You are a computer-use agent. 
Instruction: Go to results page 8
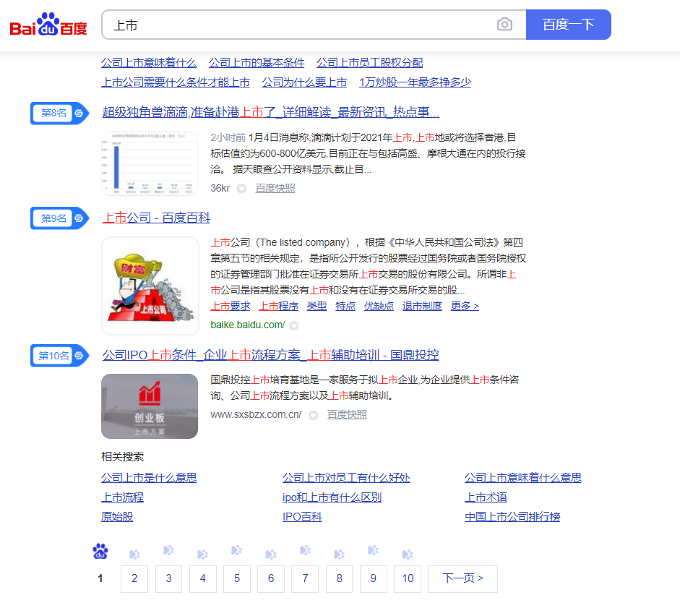(x=339, y=578)
